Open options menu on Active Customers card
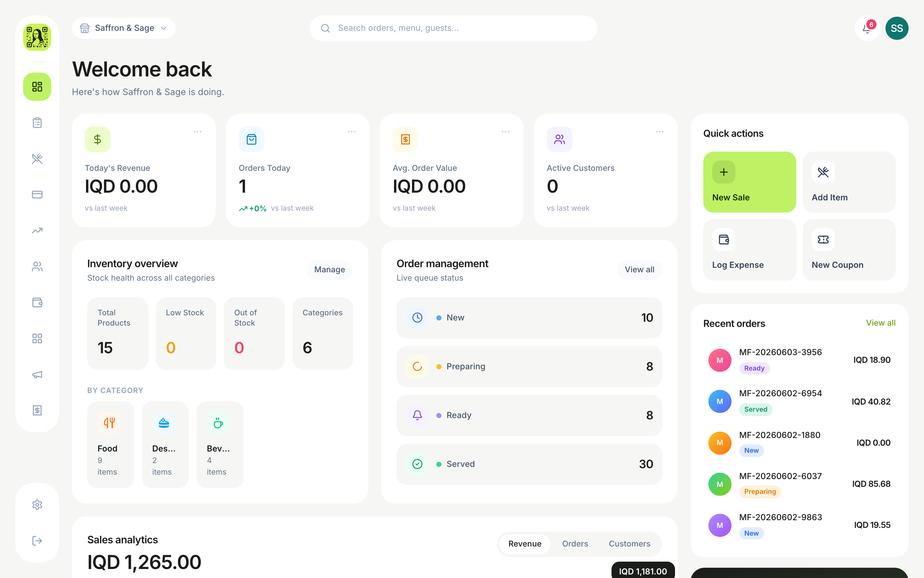The image size is (924, 578). click(659, 132)
